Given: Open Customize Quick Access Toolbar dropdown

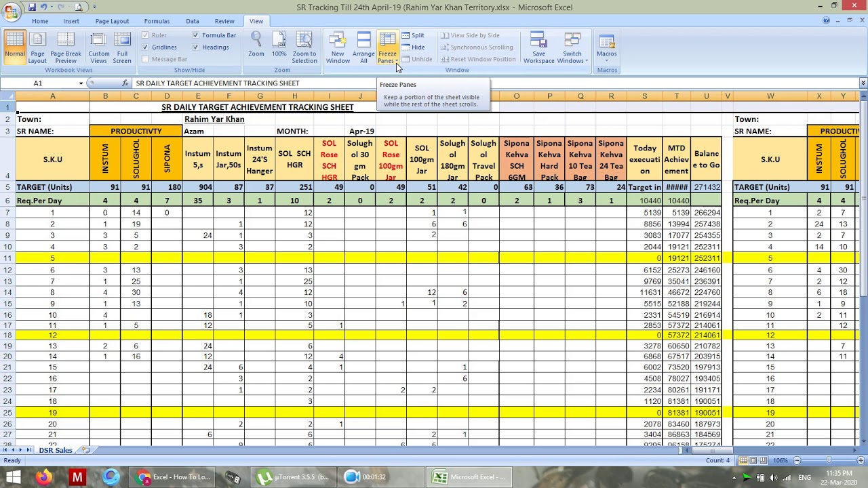Looking at the screenshot, I should tap(94, 7).
